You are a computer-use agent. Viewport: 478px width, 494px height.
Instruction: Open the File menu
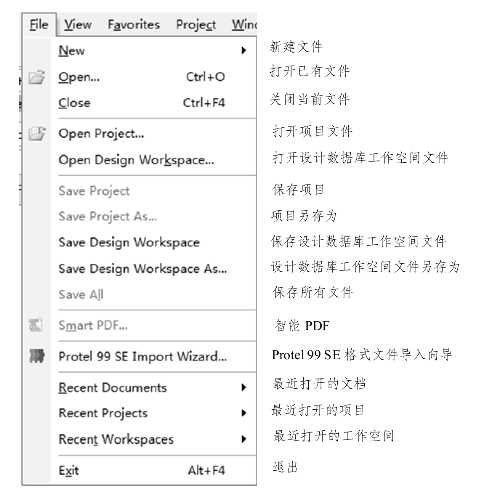click(39, 25)
